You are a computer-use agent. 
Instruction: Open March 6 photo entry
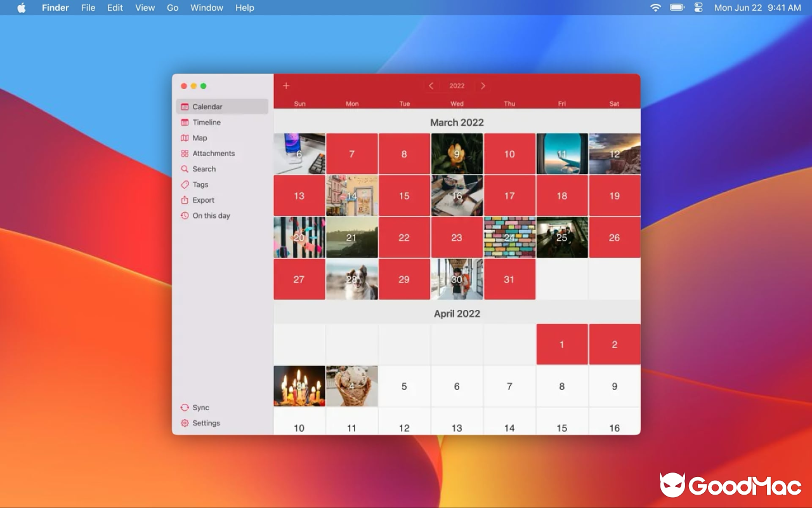(299, 154)
